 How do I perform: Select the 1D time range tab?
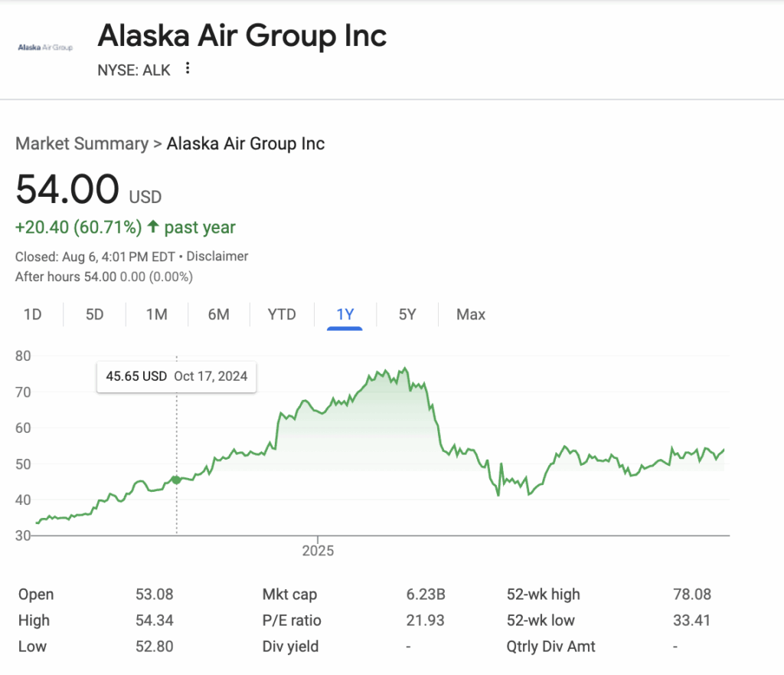[x=32, y=314]
